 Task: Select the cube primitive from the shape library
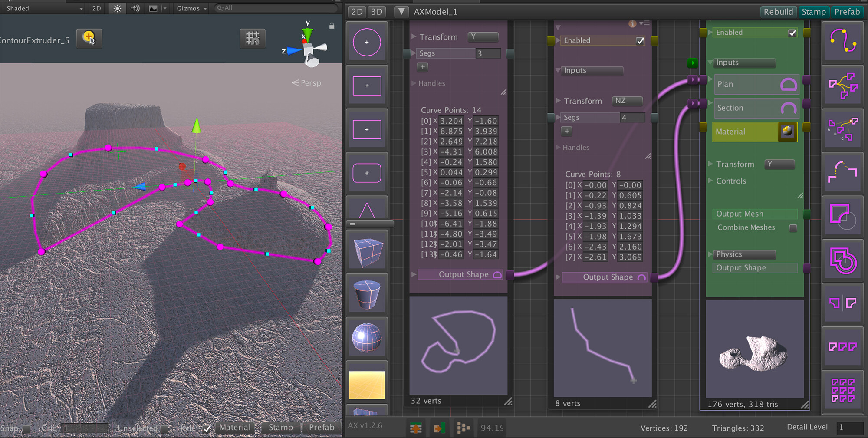367,250
